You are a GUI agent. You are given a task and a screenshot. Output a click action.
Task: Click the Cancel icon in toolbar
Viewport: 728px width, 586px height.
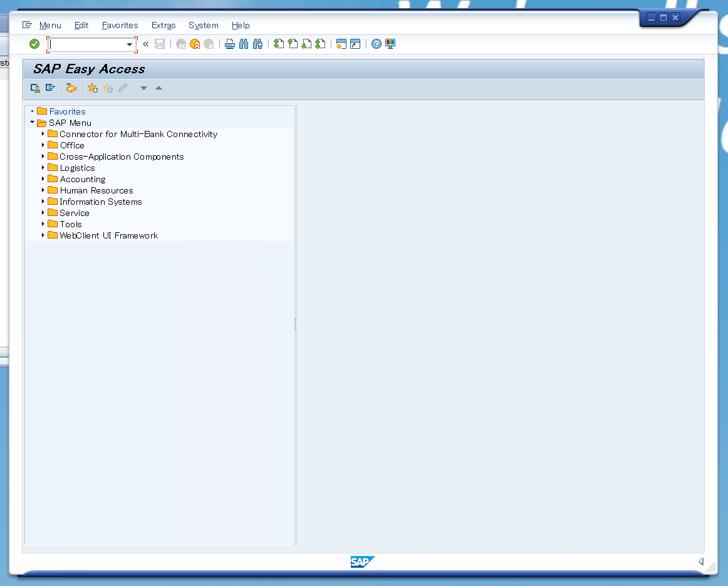(209, 44)
